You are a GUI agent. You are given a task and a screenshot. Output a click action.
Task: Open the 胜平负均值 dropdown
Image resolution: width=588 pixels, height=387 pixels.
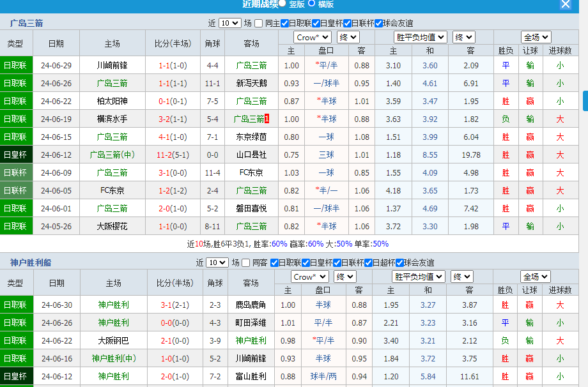tap(419, 37)
